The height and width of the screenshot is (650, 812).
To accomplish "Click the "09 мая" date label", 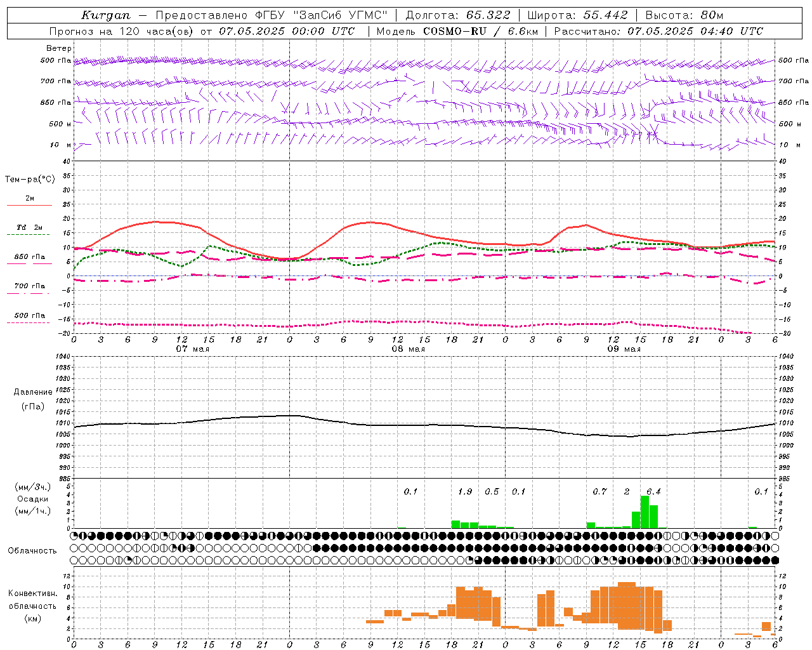I will pyautogui.click(x=624, y=349).
